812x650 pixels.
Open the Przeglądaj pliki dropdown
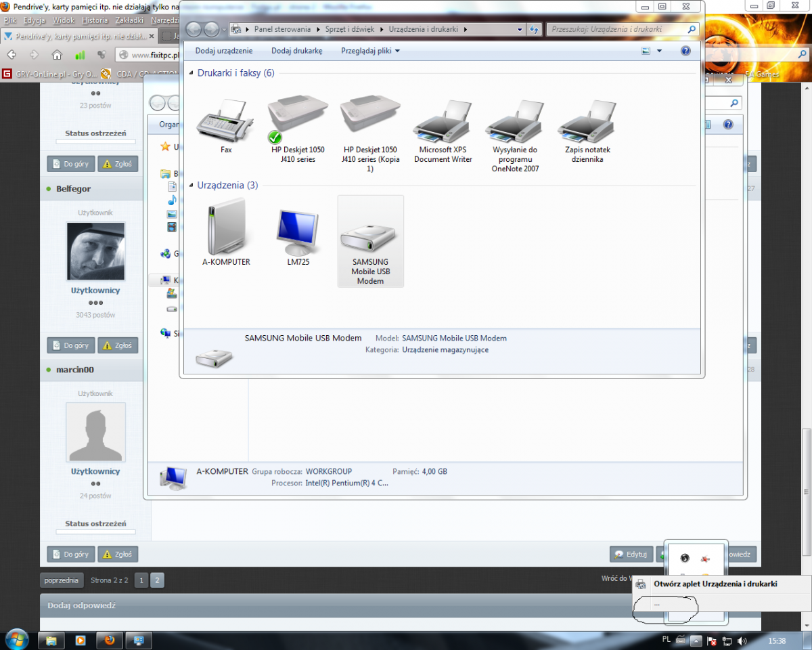pos(370,51)
